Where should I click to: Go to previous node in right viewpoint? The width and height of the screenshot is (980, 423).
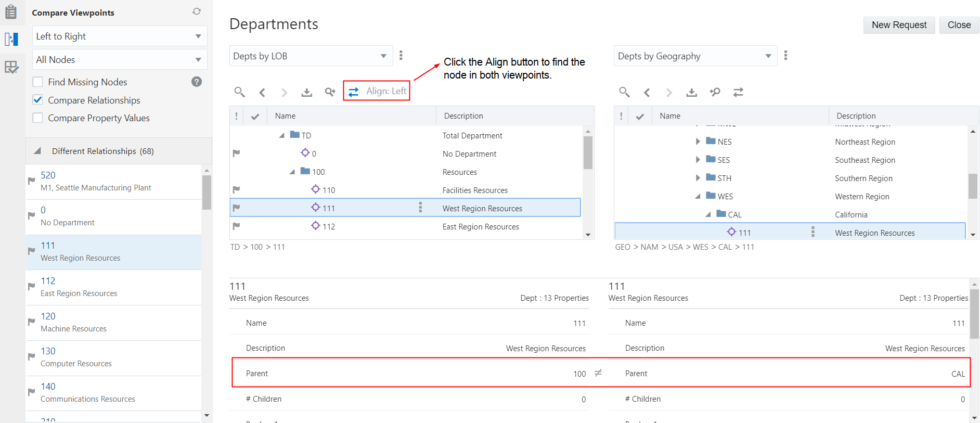647,92
